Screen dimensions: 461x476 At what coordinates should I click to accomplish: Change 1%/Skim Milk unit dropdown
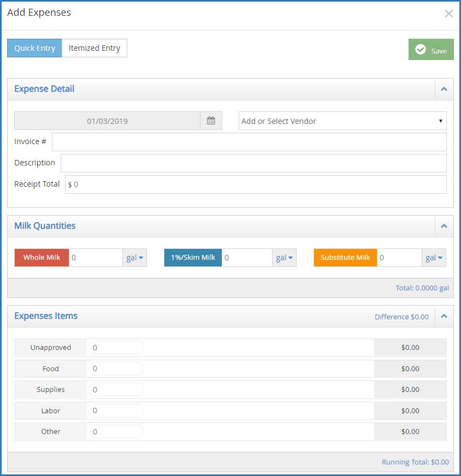(x=284, y=258)
